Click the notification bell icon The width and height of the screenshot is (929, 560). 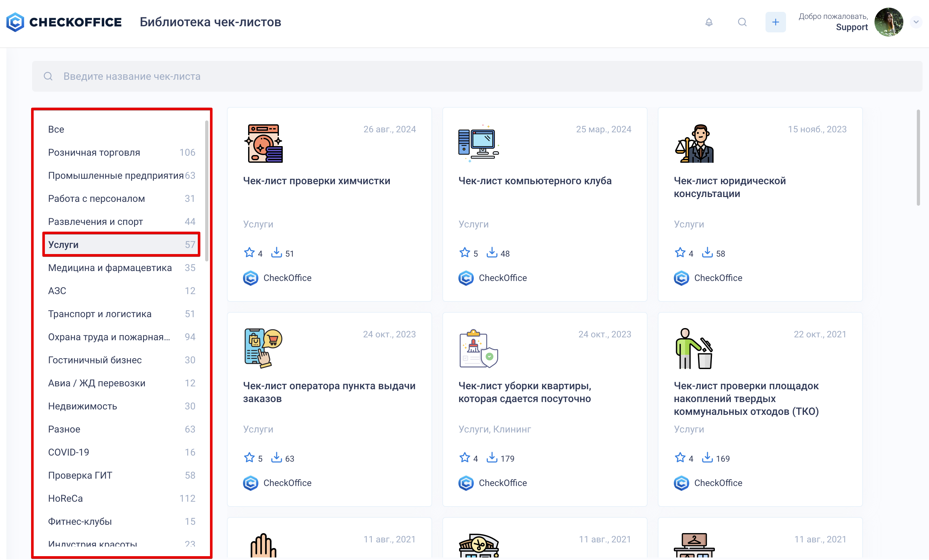(709, 22)
